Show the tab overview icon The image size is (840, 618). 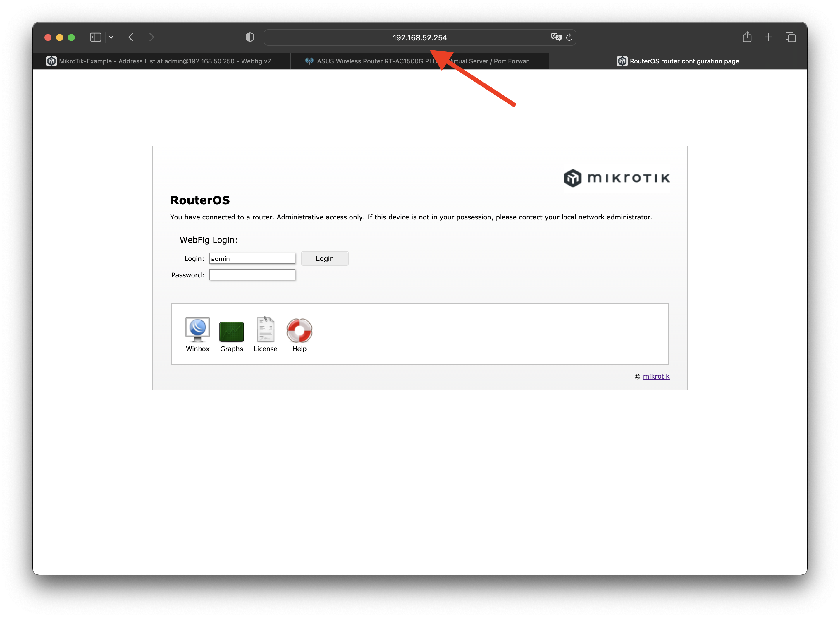tap(790, 37)
